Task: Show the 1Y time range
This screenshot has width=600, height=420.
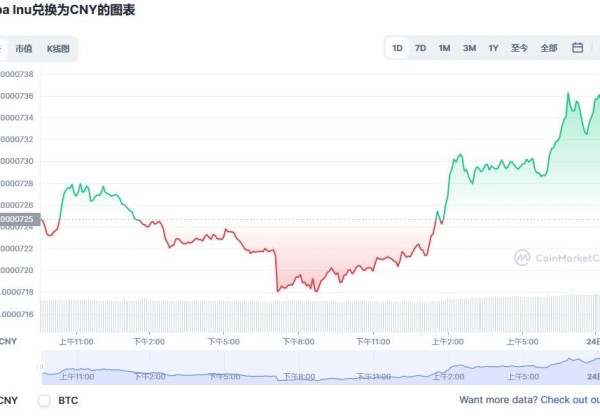Action: [x=494, y=48]
